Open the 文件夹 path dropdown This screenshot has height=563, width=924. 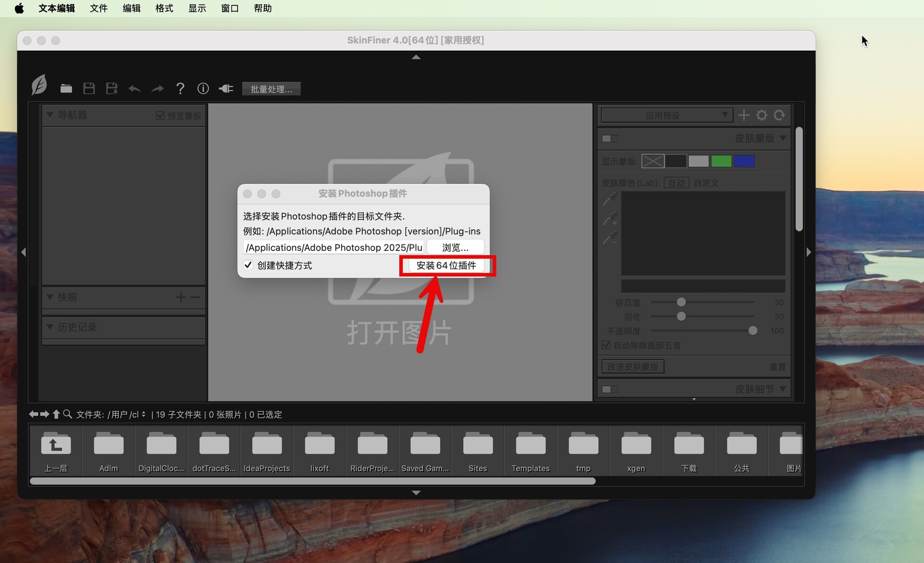point(127,414)
